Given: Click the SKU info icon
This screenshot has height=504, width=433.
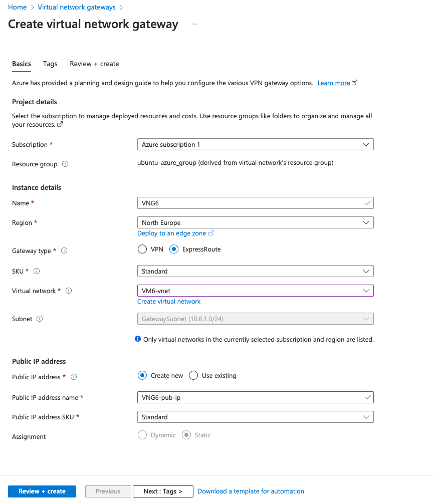Looking at the screenshot, I should 37,271.
